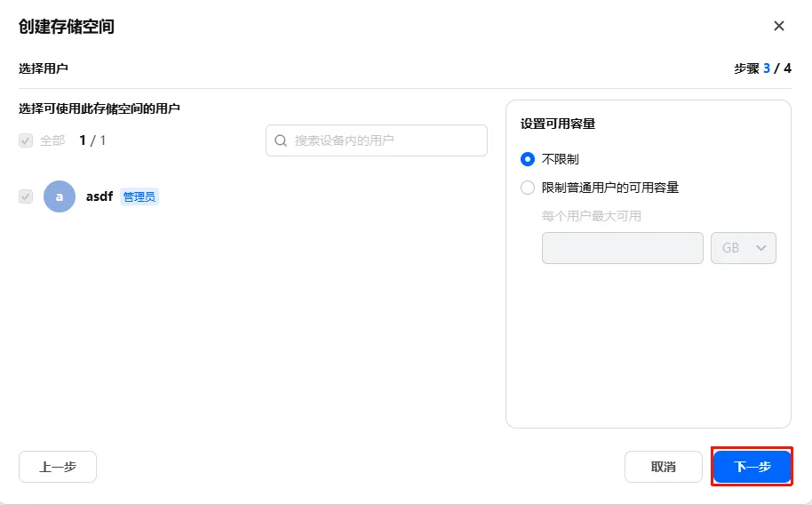The height and width of the screenshot is (505, 812).
Task: Go back with the 上一步 button
Action: [x=58, y=467]
